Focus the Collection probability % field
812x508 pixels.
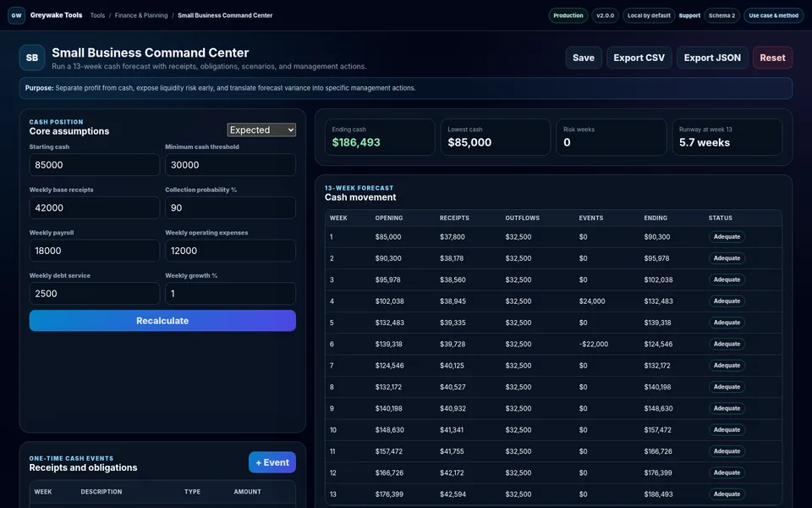pyautogui.click(x=230, y=208)
